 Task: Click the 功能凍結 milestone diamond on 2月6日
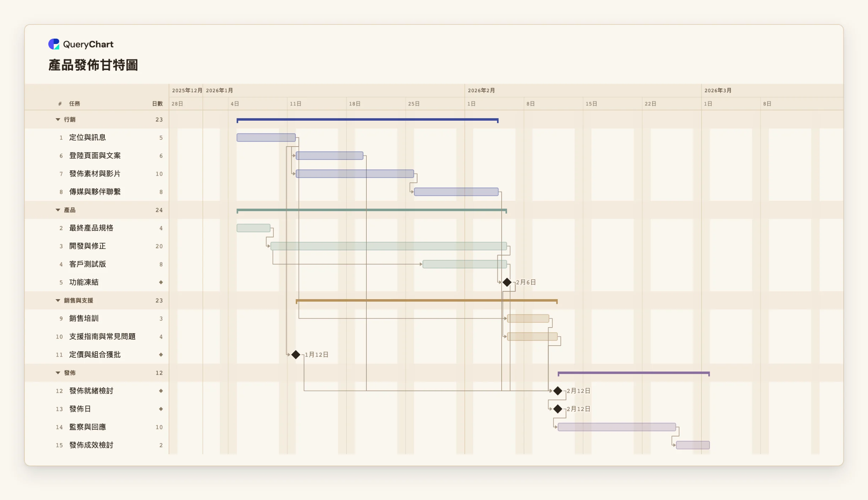point(507,282)
